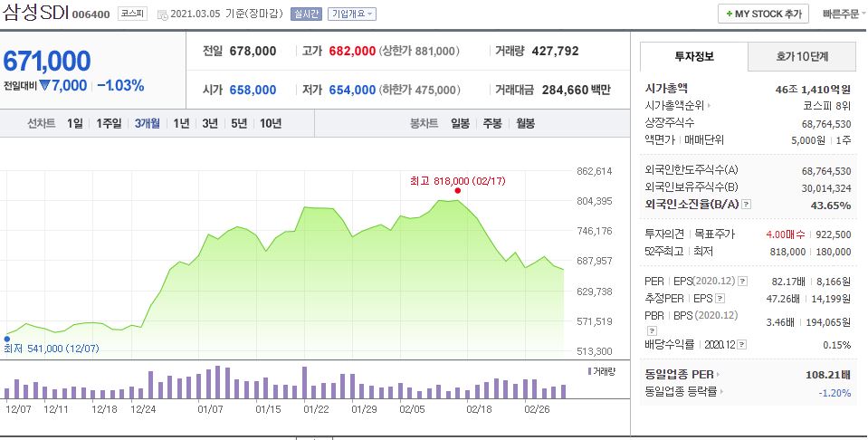Viewport: 868px width, 440px height.
Task: Click the help icon below PBR BPS label
Action: pyautogui.click(x=652, y=331)
